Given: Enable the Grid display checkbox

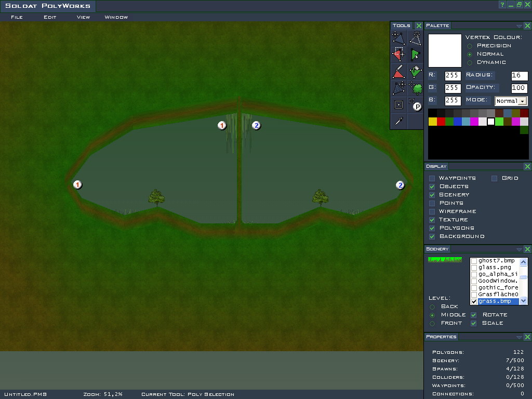Looking at the screenshot, I should [494, 178].
